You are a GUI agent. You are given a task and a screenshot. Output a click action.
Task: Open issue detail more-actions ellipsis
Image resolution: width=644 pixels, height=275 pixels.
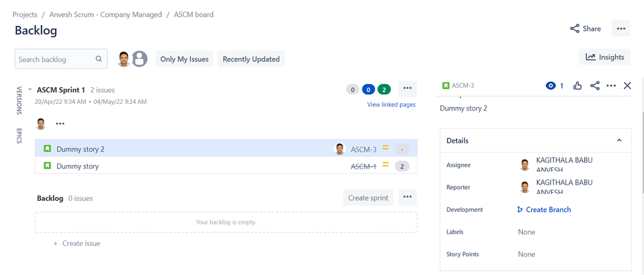point(611,86)
